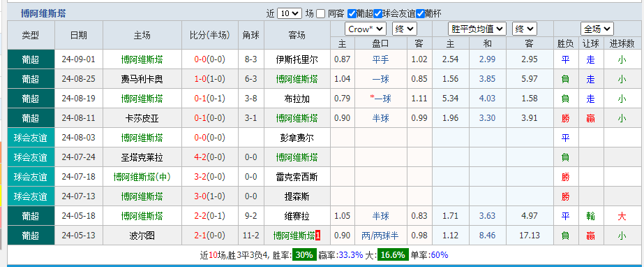Click the 博阿维斯塔(中) neutral venue home team
Viewport: 644px width, 267px height.
point(142,177)
